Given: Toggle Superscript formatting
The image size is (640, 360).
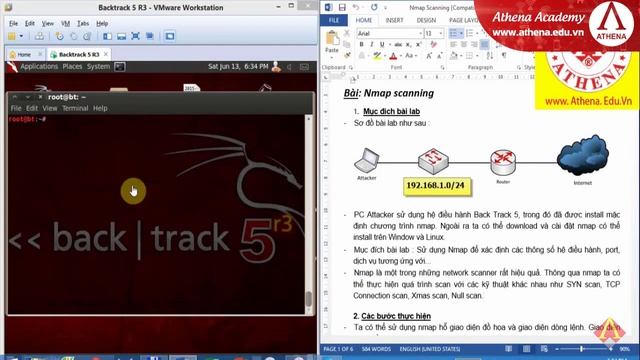Looking at the screenshot, I should click(x=418, y=44).
